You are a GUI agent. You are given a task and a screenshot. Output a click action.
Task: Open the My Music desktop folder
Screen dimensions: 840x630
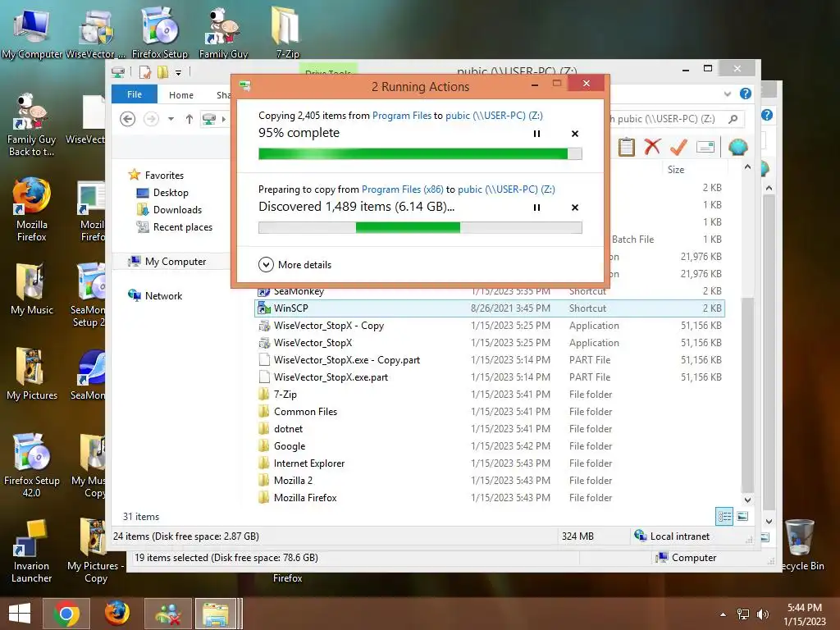[x=32, y=290]
